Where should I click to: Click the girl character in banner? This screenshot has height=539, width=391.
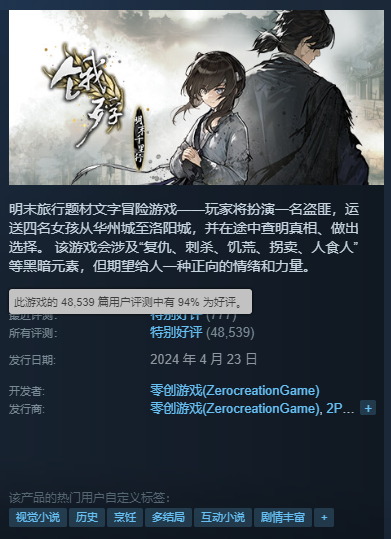[x=210, y=117]
